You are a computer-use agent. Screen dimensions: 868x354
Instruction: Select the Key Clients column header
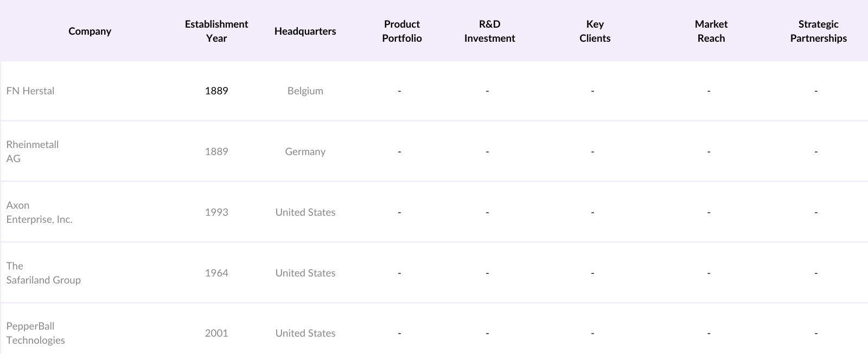click(x=595, y=31)
